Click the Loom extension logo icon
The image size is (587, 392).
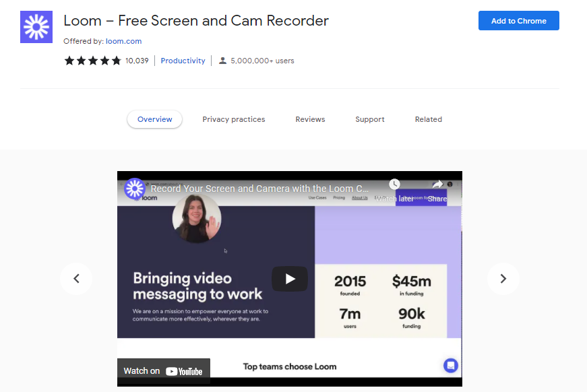[x=36, y=27]
